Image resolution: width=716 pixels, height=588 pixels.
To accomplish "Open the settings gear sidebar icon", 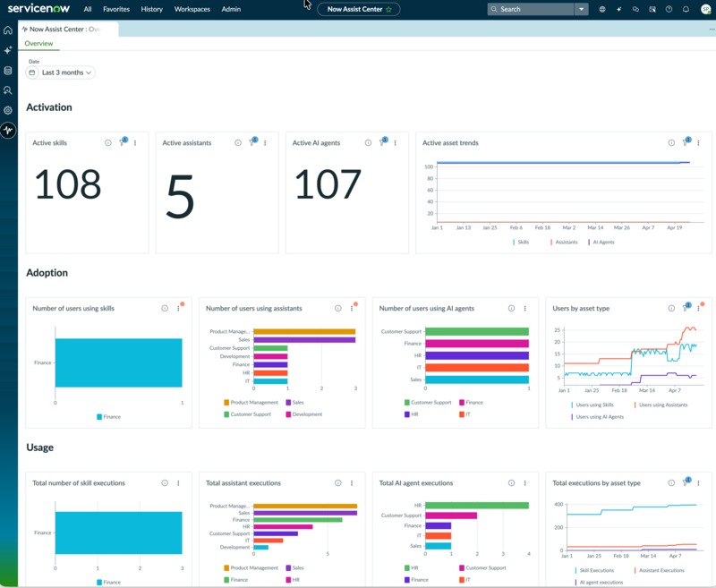I will click(x=8, y=110).
